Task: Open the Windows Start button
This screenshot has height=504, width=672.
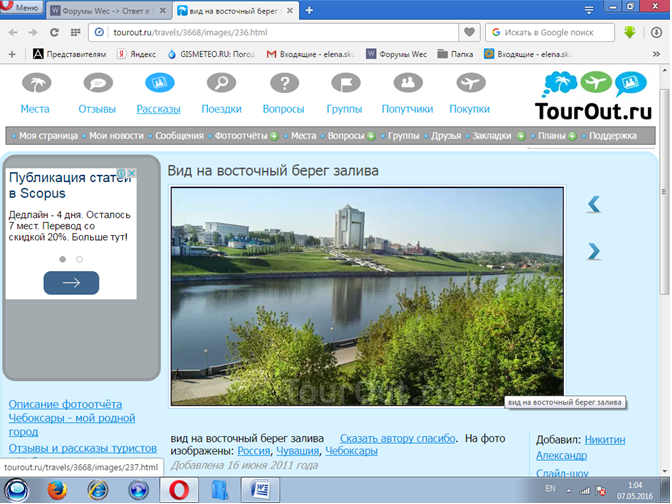Action: pyautogui.click(x=16, y=490)
